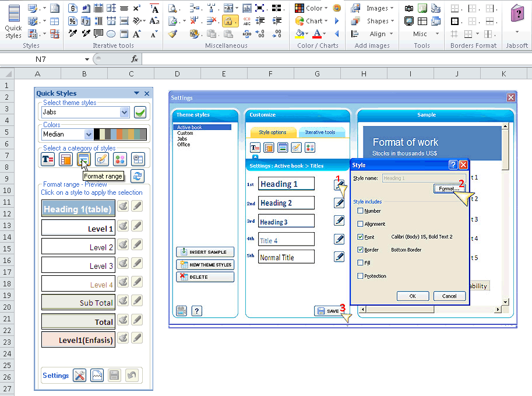Select Active book in Theme styles list

pyautogui.click(x=202, y=127)
